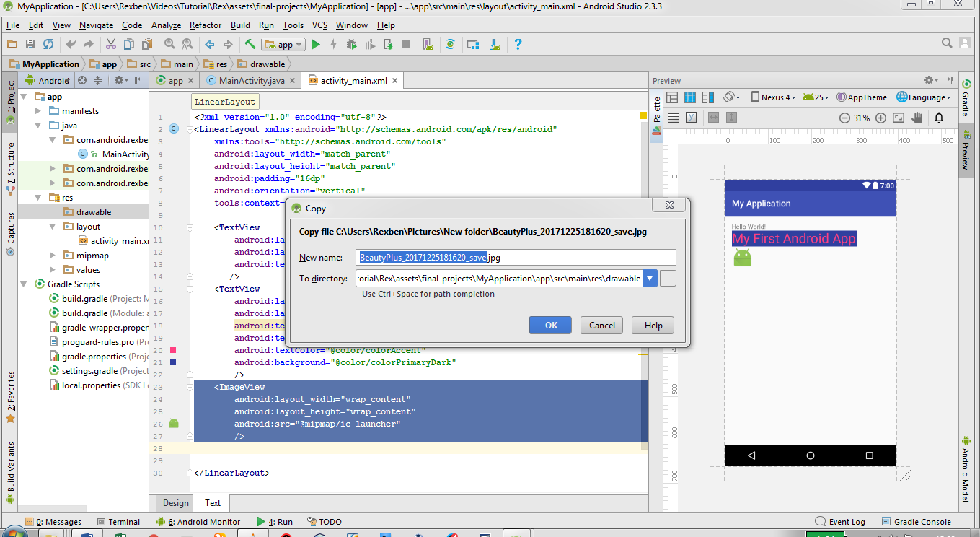Image resolution: width=980 pixels, height=537 pixels.
Task: Open the To directory dropdown in Copy dialog
Action: point(650,278)
